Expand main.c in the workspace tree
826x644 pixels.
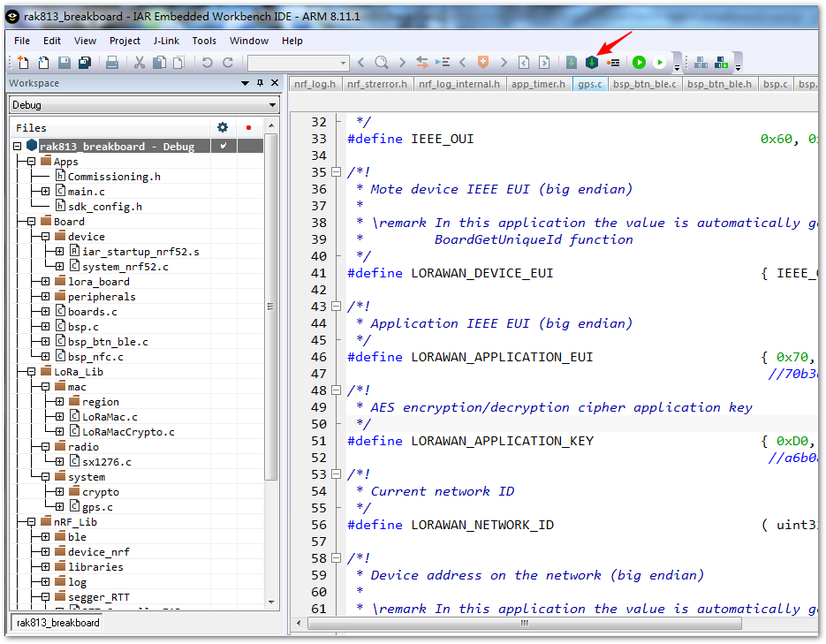tap(45, 191)
